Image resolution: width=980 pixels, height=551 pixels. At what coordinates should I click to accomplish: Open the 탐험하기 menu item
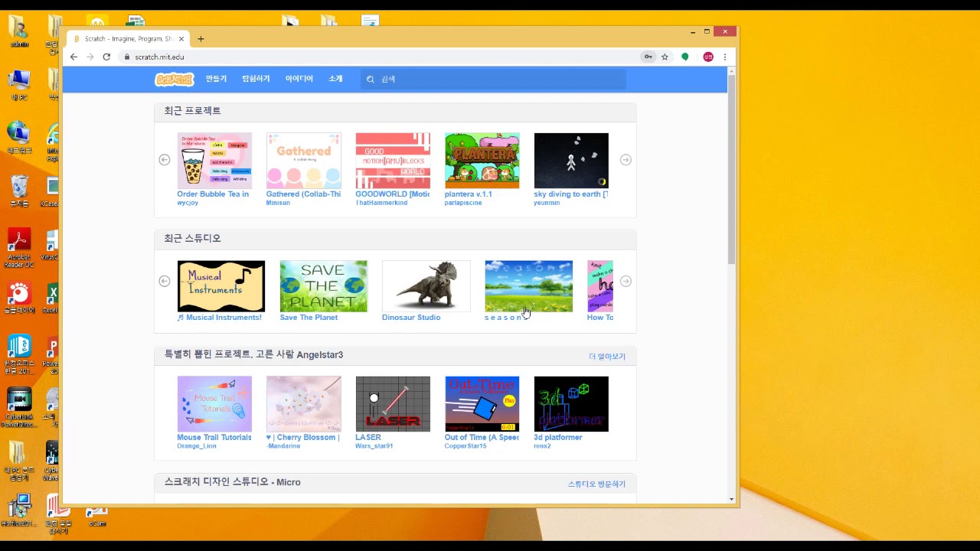pos(256,79)
